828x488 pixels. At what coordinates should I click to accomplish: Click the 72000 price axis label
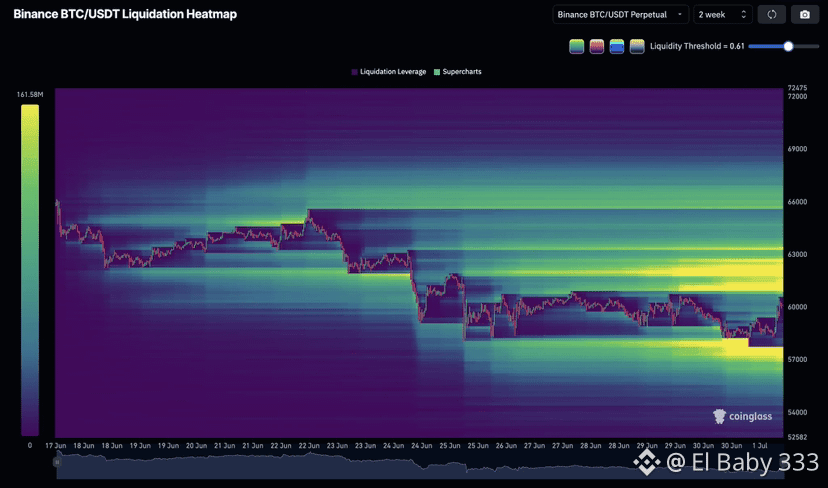[x=797, y=97]
